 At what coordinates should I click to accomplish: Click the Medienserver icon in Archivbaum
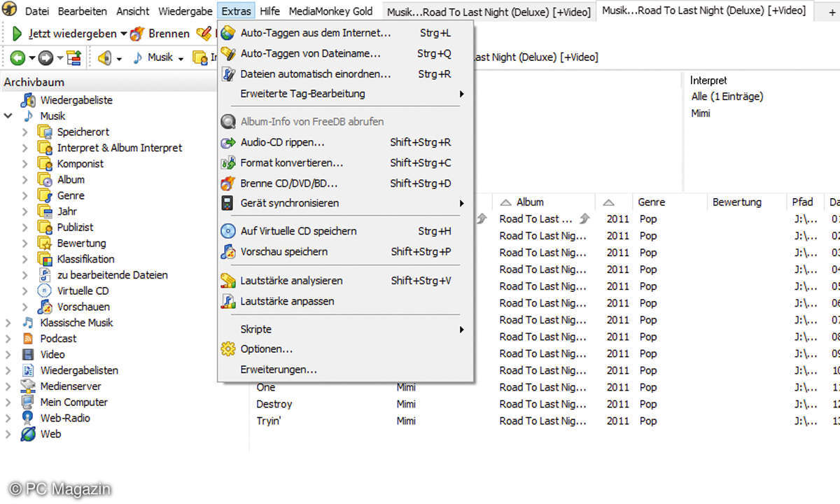pos(28,386)
